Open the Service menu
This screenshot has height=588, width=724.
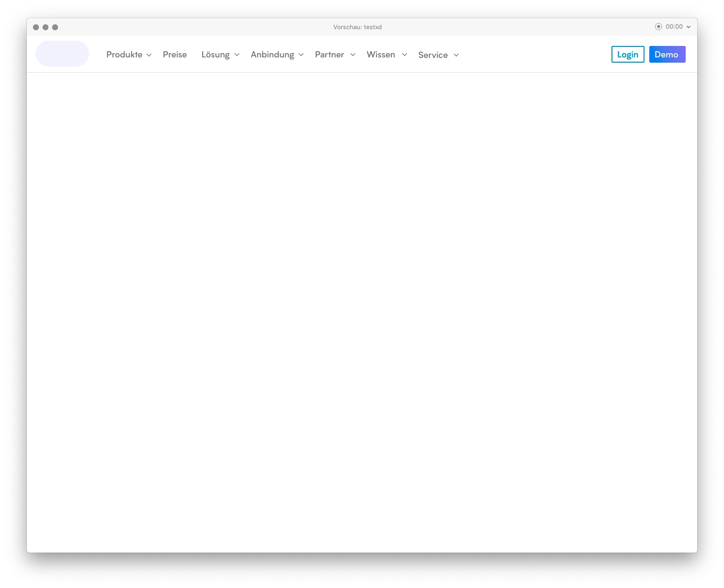433,55
